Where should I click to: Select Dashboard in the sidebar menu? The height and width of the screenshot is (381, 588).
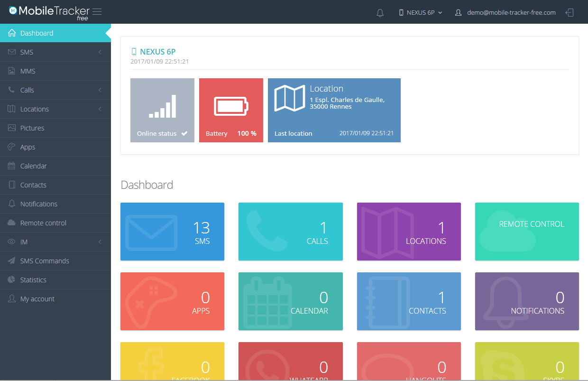point(55,33)
